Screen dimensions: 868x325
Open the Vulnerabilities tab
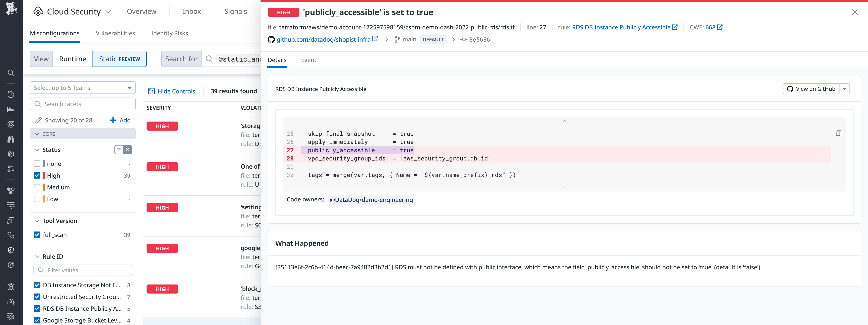coord(115,33)
